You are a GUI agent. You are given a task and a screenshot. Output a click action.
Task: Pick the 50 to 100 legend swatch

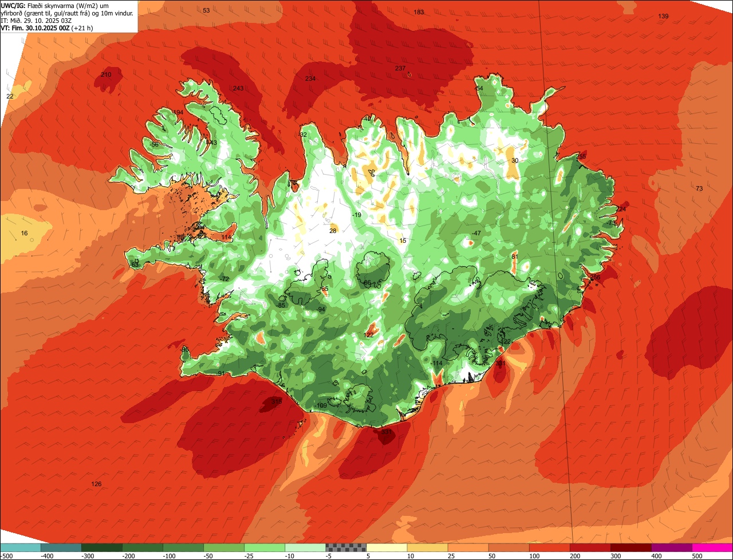pos(509,547)
